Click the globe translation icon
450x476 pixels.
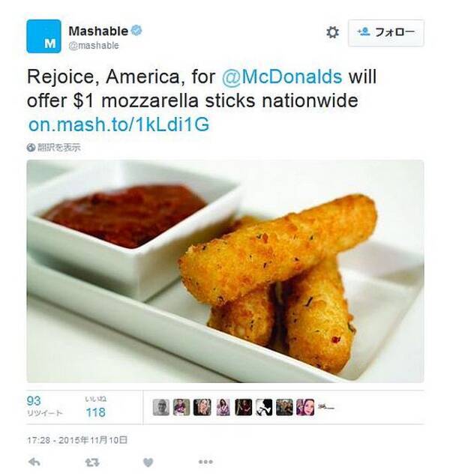(31, 148)
